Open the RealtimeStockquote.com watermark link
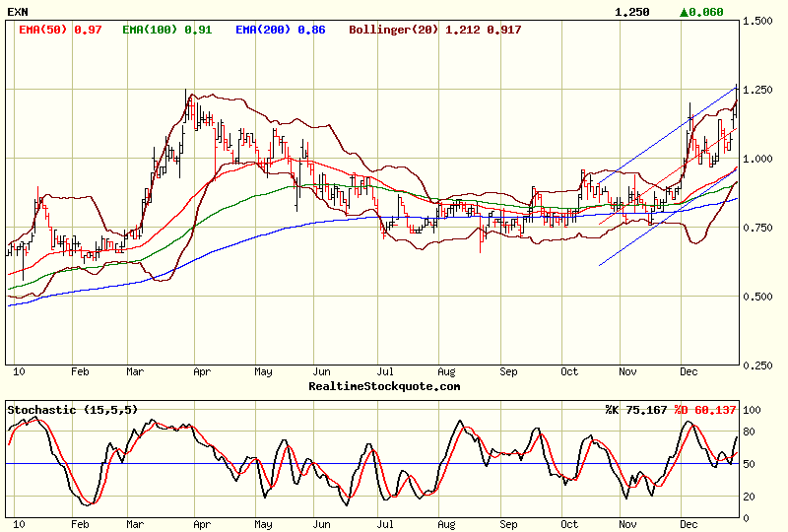Screen dimensions: 788x532 (x=384, y=386)
